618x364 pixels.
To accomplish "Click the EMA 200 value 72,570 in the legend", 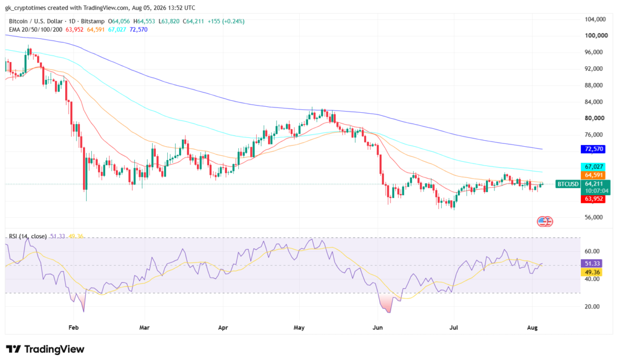I will 139,30.
